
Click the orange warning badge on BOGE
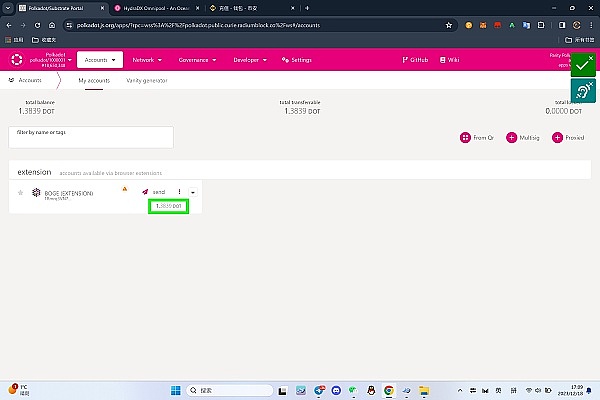click(125, 189)
